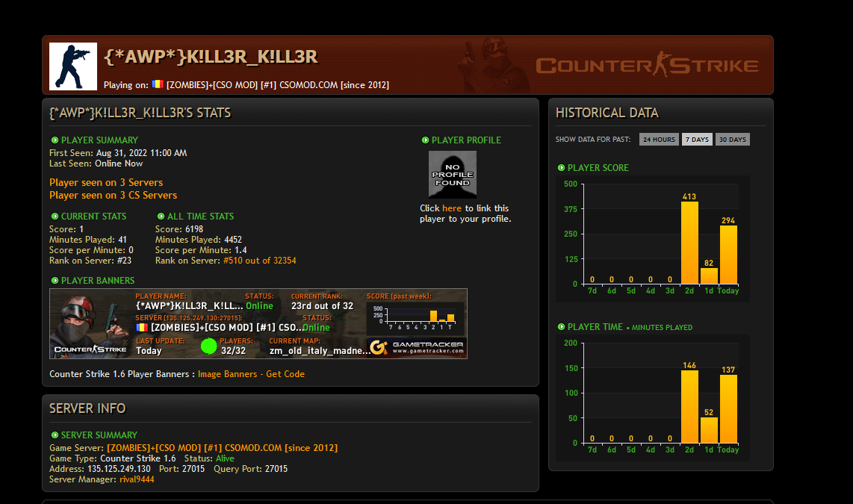Click the GameTracker logo in player banner
The height and width of the screenshot is (504, 853).
416,347
